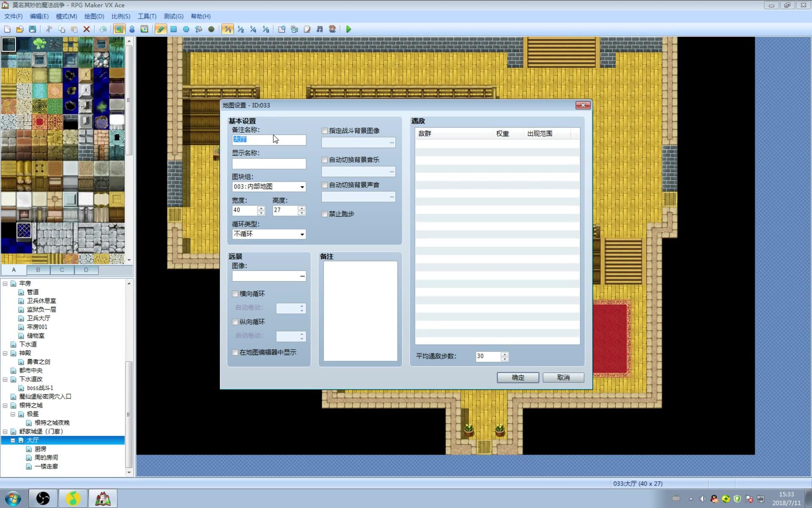The image size is (812, 508).
Task: Start playtest with green play icon
Action: [x=348, y=29]
